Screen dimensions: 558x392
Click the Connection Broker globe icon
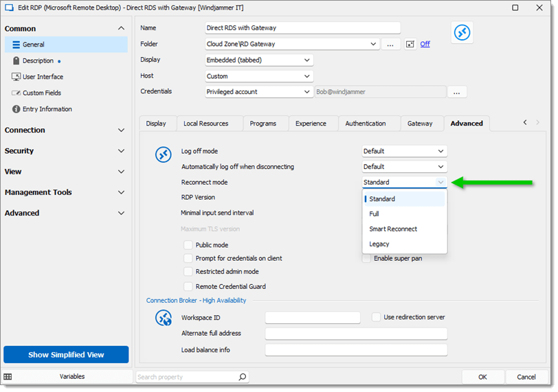coord(164,318)
